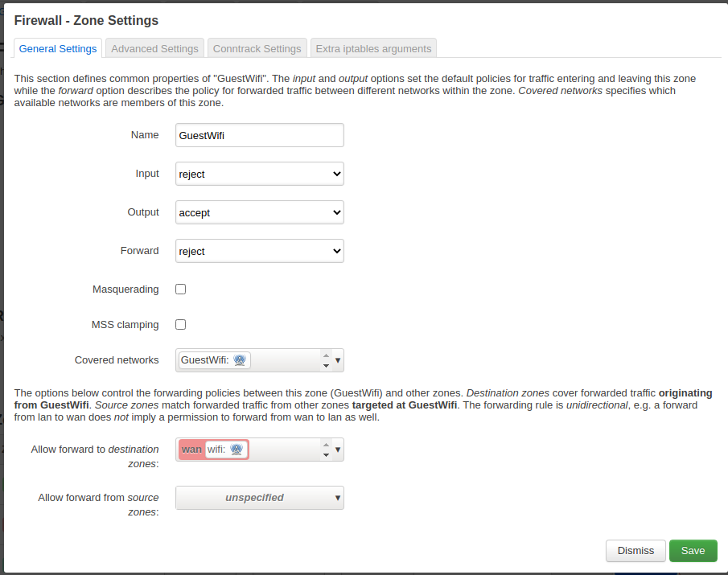Image resolution: width=728 pixels, height=575 pixels.
Task: Enable the Masquerading checkbox
Action: 181,290
